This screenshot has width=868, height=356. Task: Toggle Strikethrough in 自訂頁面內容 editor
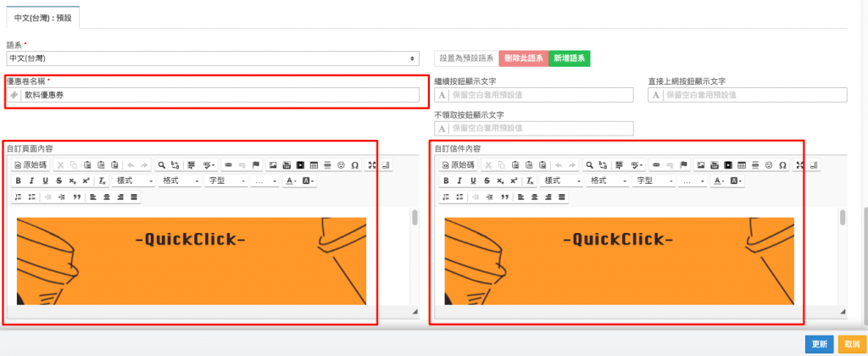pos(58,181)
